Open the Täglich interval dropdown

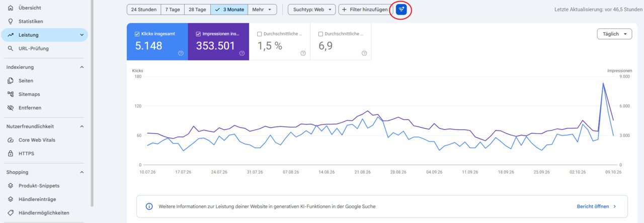(x=614, y=34)
